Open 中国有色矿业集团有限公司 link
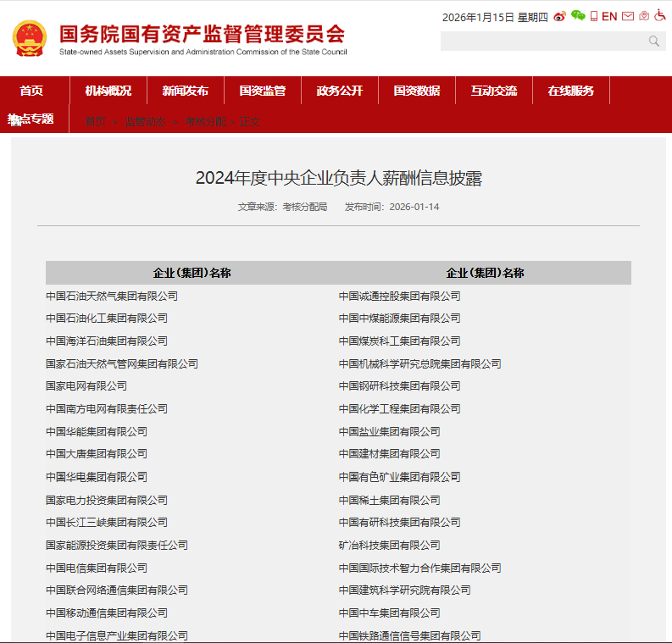The image size is (672, 643). point(399,477)
